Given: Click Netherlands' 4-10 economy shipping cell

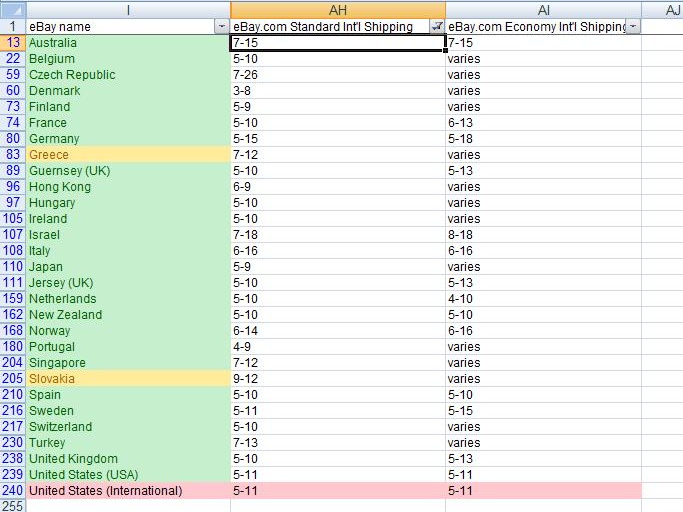Looking at the screenshot, I should (x=543, y=299).
